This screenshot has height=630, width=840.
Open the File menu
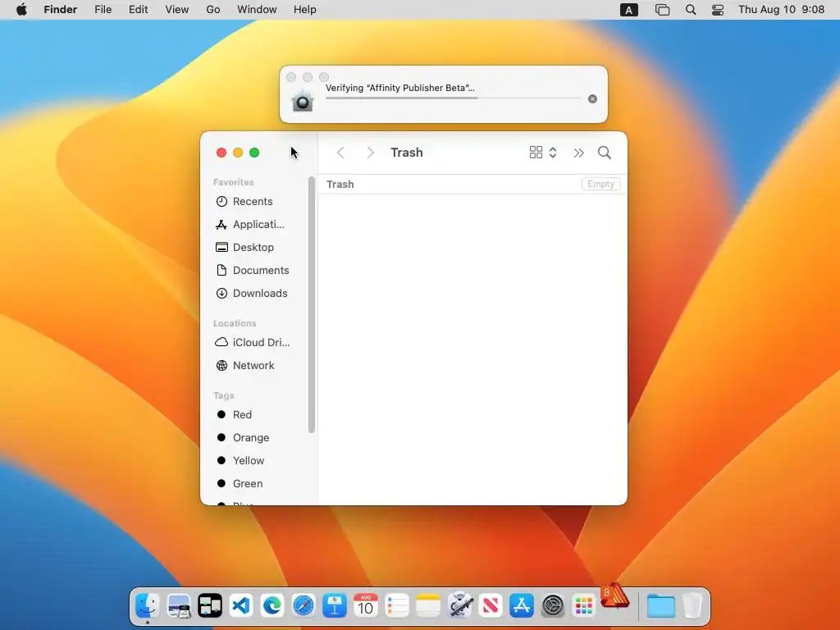tap(103, 10)
